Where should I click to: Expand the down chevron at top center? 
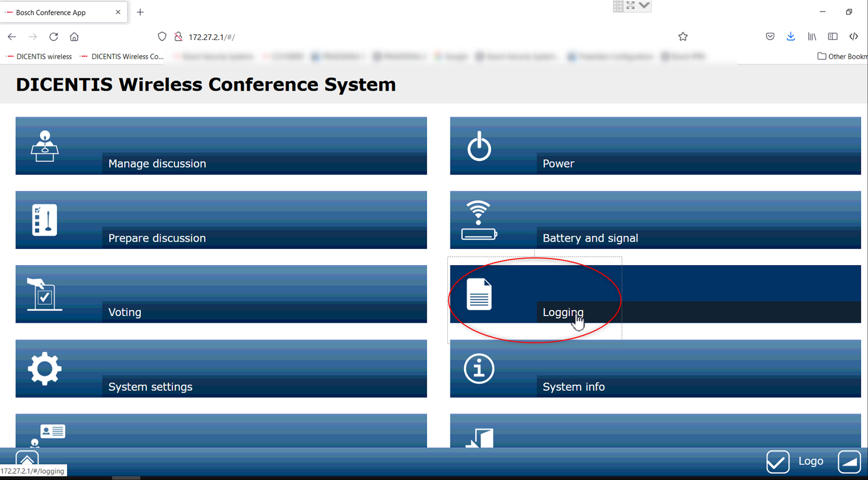pos(644,5)
